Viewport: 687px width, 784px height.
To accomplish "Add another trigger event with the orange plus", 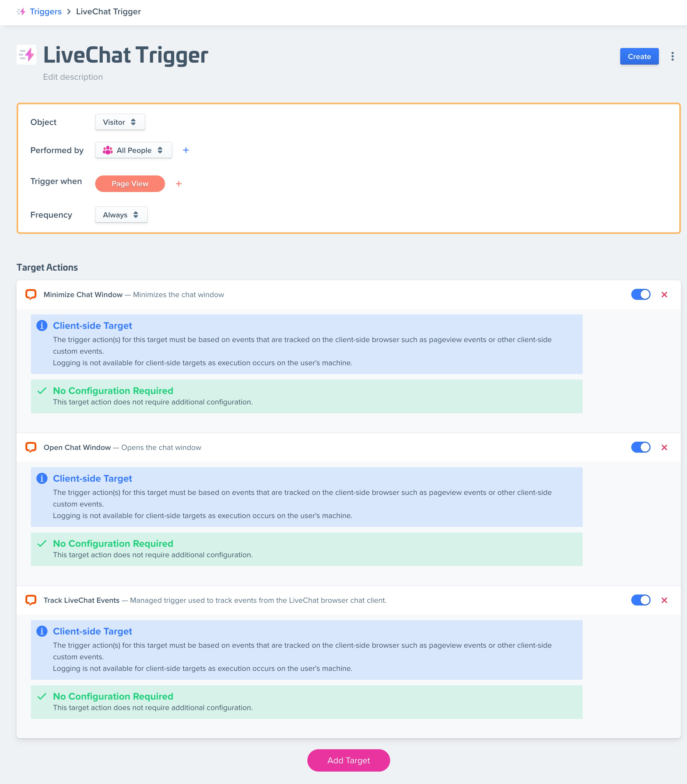I will click(x=179, y=184).
